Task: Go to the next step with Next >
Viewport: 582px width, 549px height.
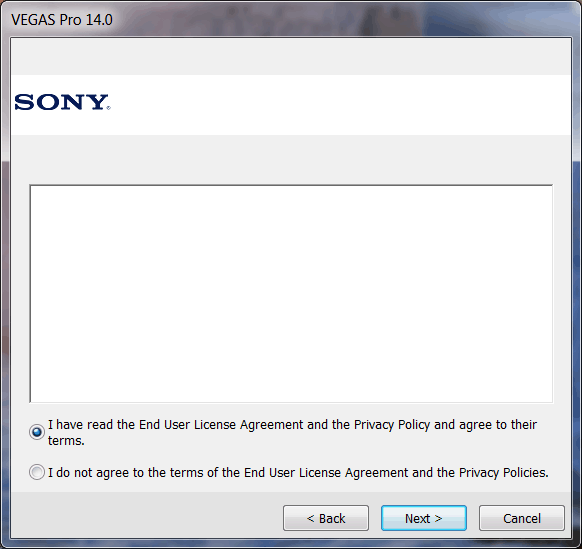Action: [424, 518]
